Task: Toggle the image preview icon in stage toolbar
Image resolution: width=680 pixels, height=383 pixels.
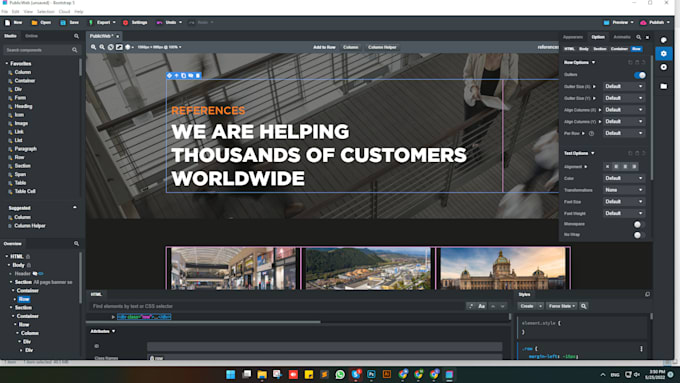Action: click(119, 47)
